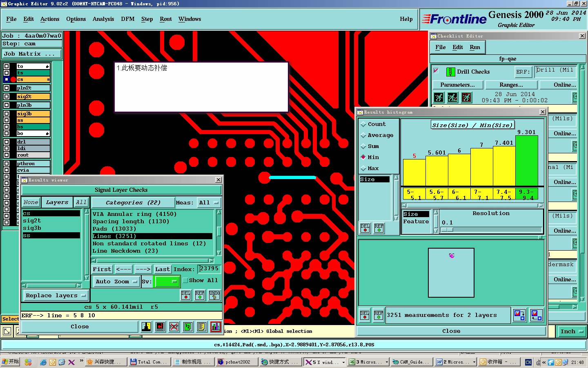Click the crossed-out REF icon
This screenshot has width=588, height=368.
(174, 326)
